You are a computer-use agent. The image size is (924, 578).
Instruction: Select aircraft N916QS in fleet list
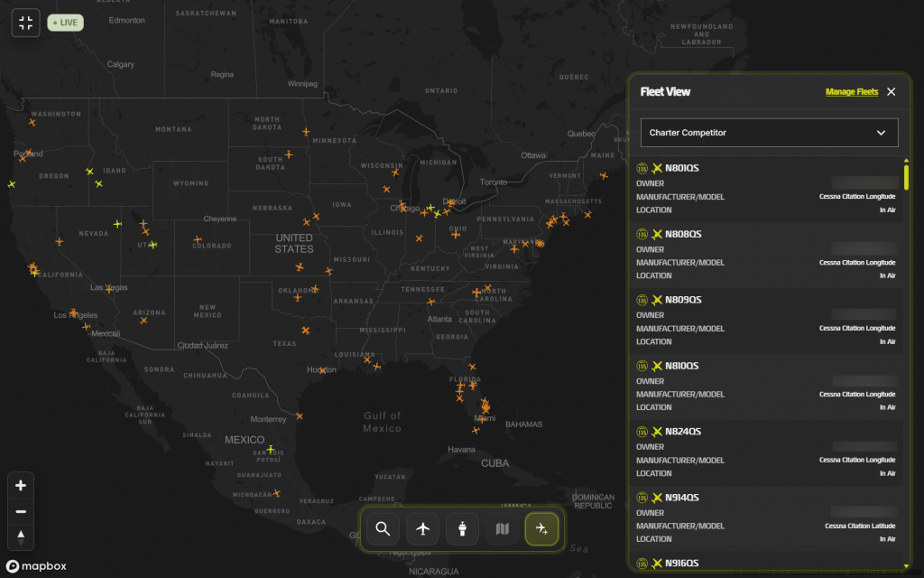(682, 564)
